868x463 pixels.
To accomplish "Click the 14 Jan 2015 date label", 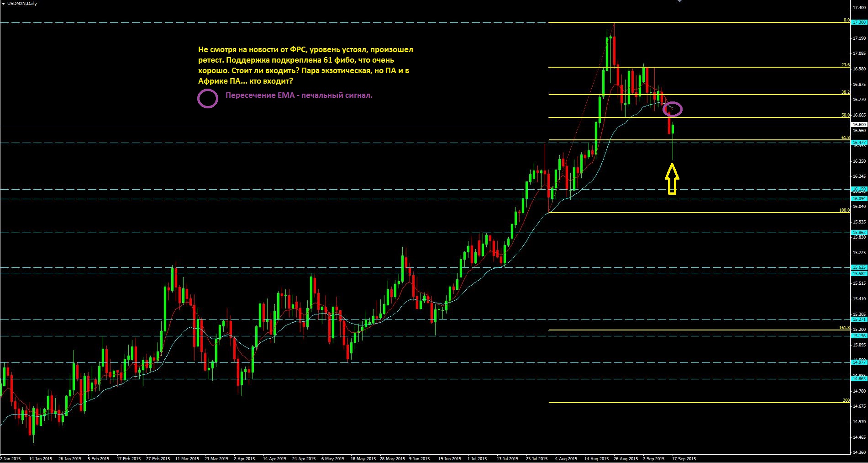I will point(41,458).
